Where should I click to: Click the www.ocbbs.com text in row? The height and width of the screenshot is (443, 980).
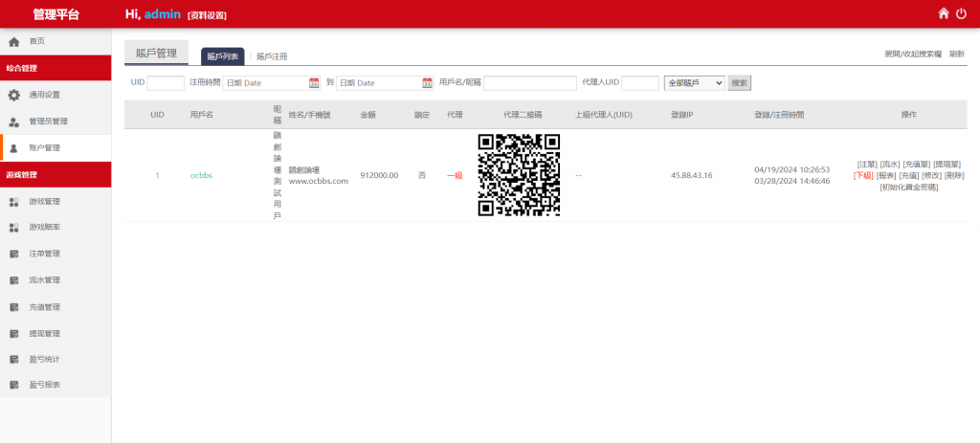(x=318, y=181)
